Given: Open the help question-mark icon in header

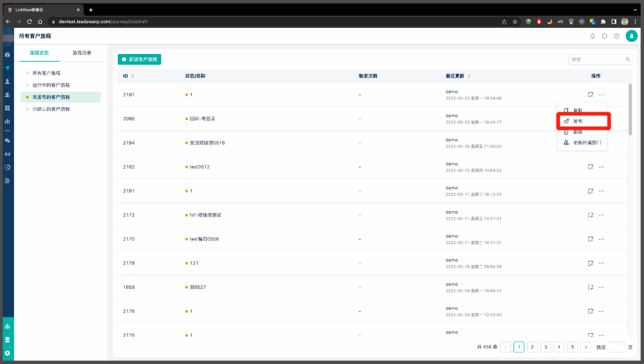Looking at the screenshot, I should (617, 36).
